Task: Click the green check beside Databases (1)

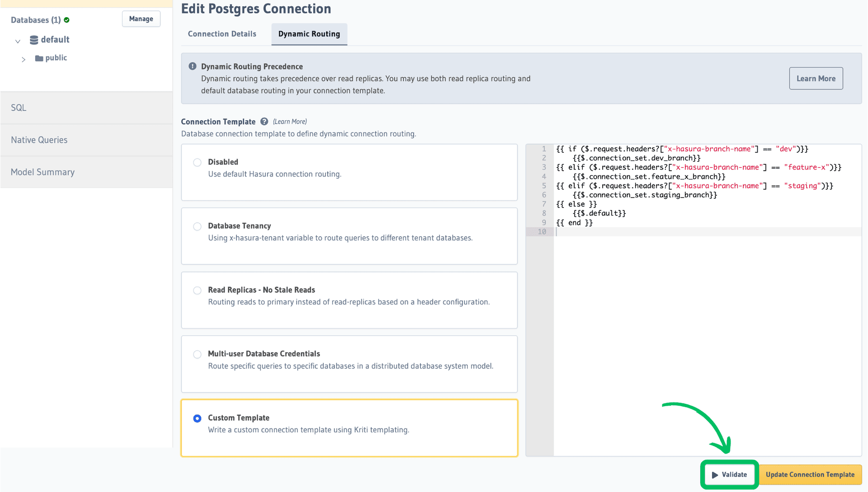Action: (66, 19)
